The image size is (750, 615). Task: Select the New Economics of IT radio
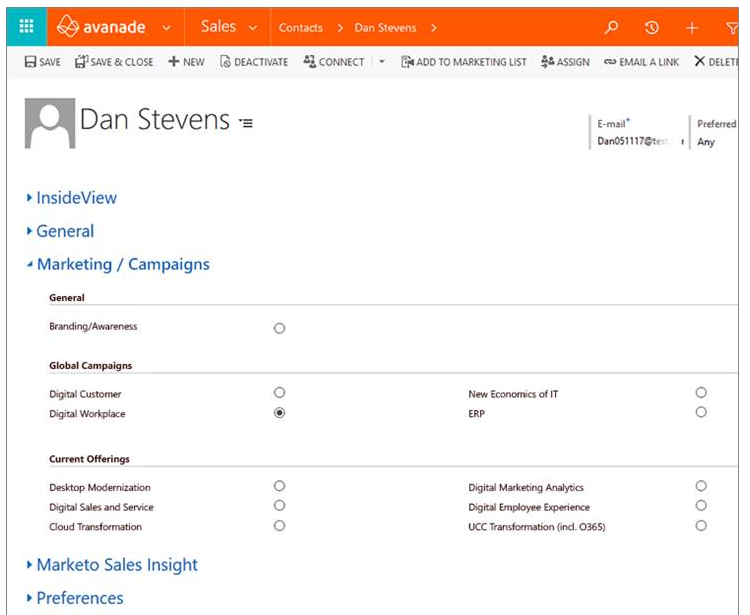(701, 393)
